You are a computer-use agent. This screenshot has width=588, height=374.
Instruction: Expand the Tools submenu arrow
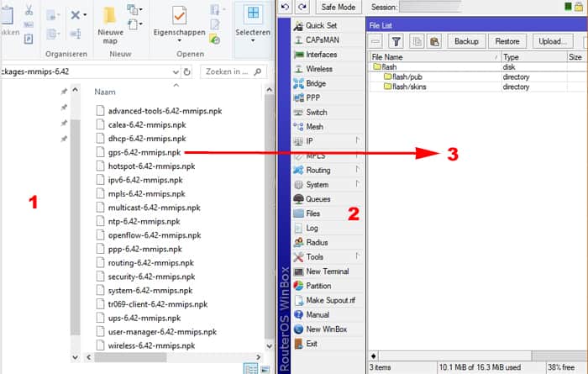pyautogui.click(x=357, y=255)
